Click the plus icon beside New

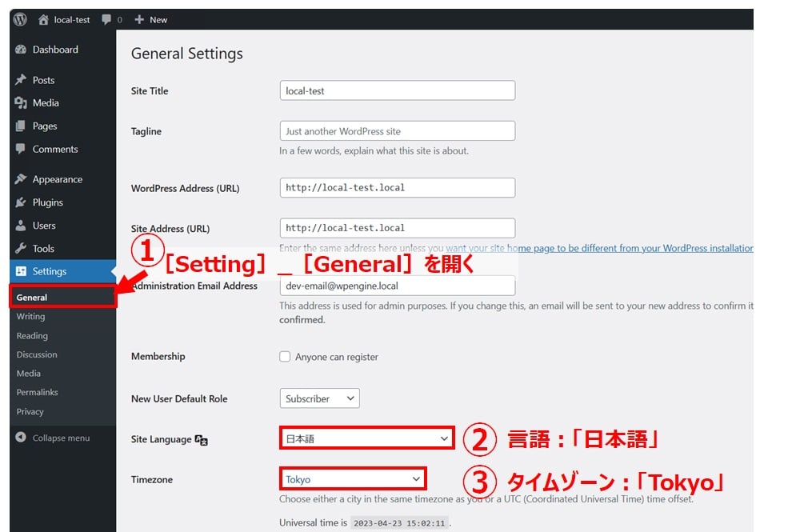[x=138, y=19]
